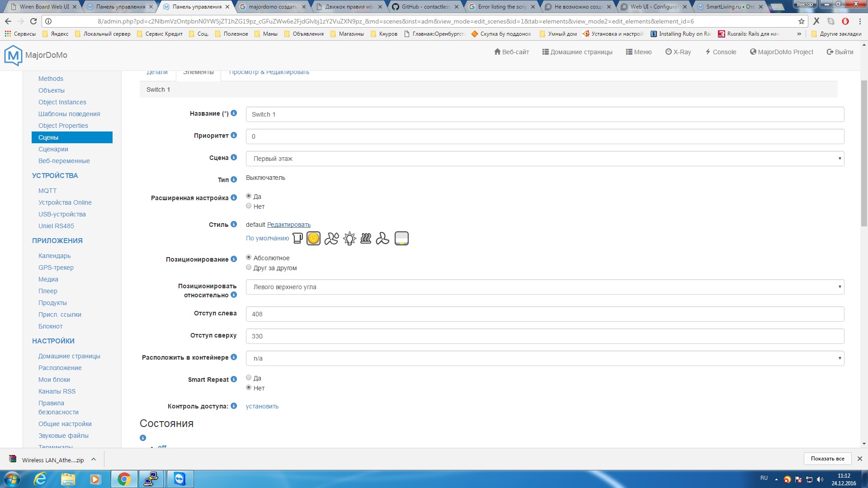Select the yellow power button style icon
This screenshot has width=868, height=488.
point(313,238)
